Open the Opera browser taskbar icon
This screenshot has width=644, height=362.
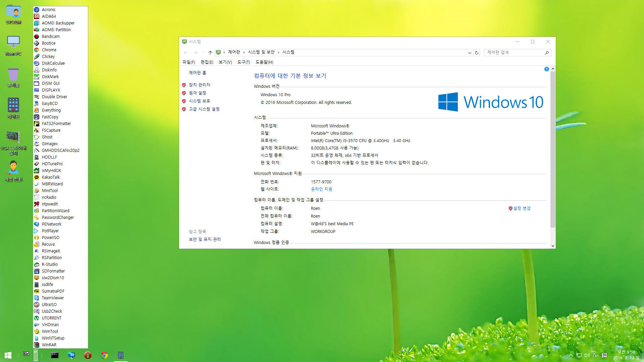click(x=88, y=355)
